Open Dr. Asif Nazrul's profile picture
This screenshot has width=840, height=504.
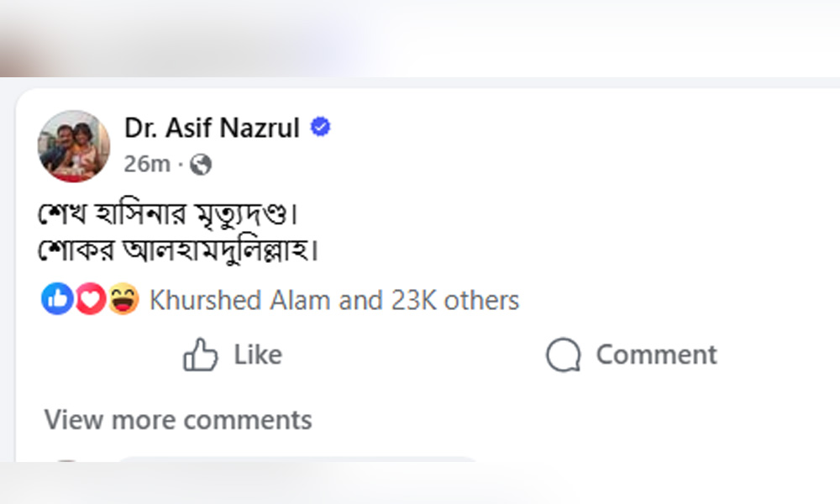pos(74,146)
